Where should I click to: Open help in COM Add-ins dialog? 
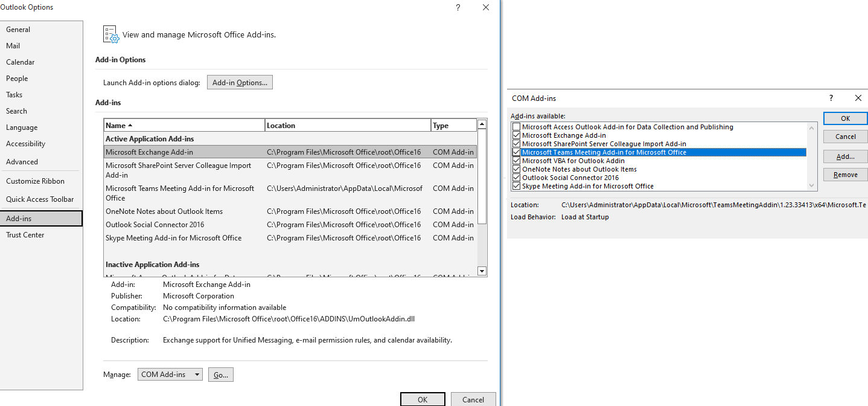coord(831,98)
